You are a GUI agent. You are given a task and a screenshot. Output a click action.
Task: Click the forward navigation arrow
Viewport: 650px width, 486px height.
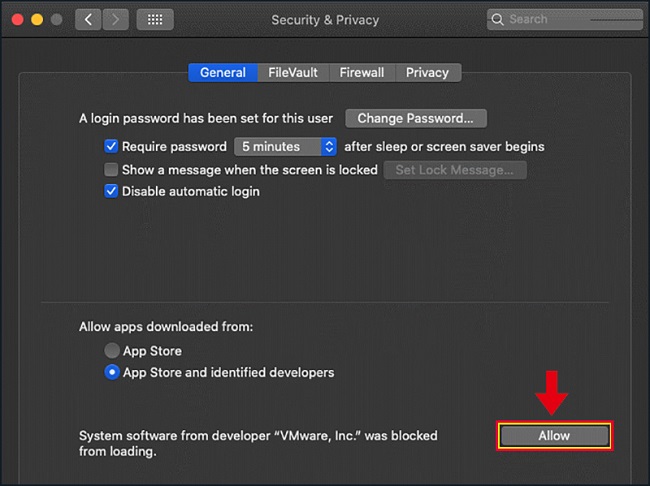[x=115, y=19]
